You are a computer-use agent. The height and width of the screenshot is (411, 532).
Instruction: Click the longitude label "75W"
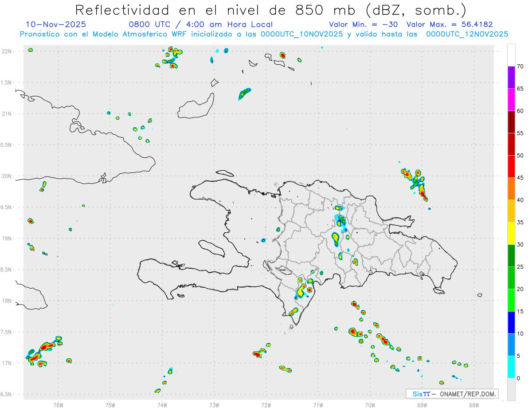pos(110,405)
